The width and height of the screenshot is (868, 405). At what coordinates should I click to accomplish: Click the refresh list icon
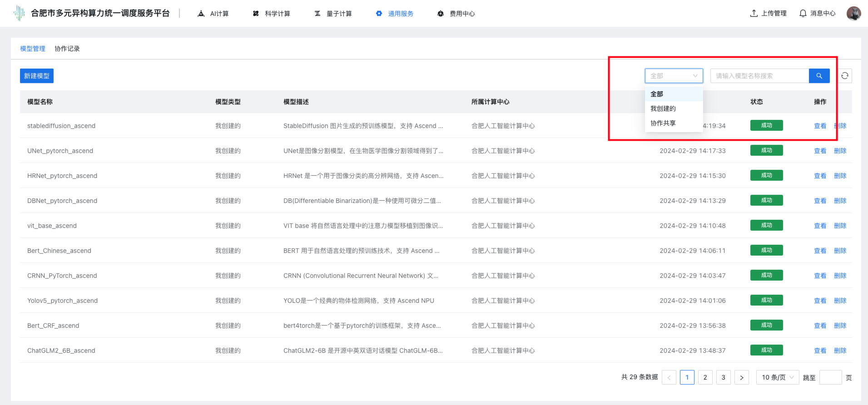click(x=844, y=76)
